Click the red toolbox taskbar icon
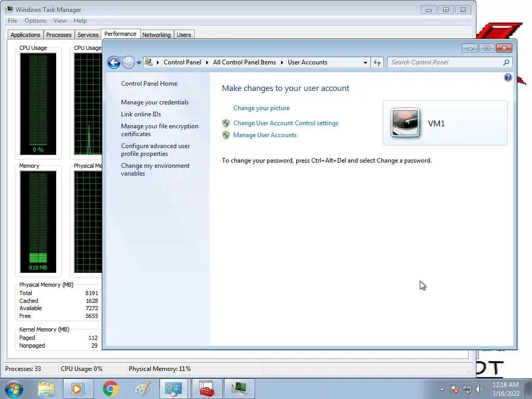The height and width of the screenshot is (399, 532). (x=207, y=389)
